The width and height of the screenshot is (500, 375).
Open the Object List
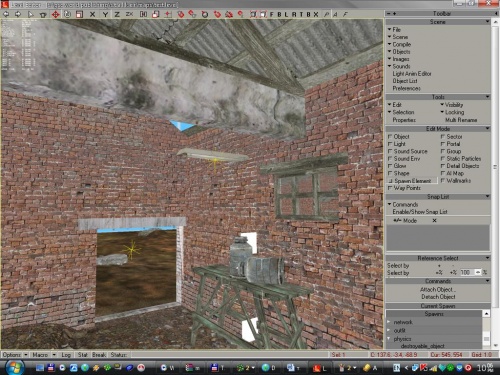click(x=405, y=81)
